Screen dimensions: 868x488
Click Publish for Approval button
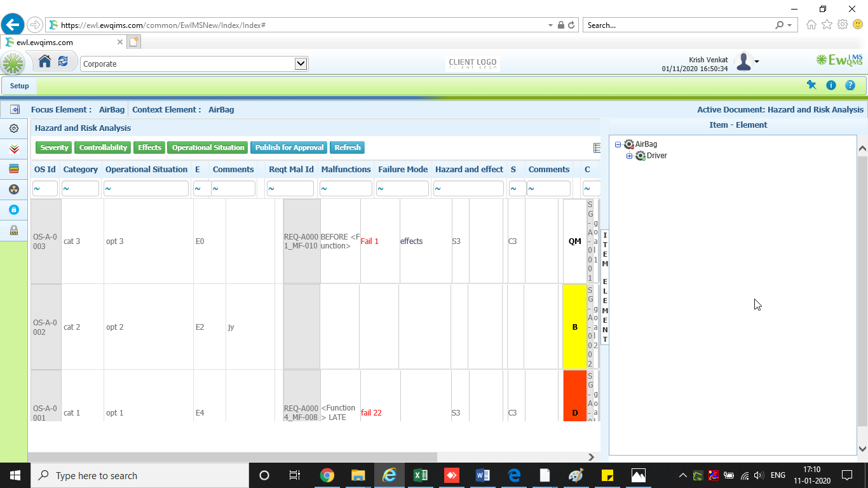[289, 147]
